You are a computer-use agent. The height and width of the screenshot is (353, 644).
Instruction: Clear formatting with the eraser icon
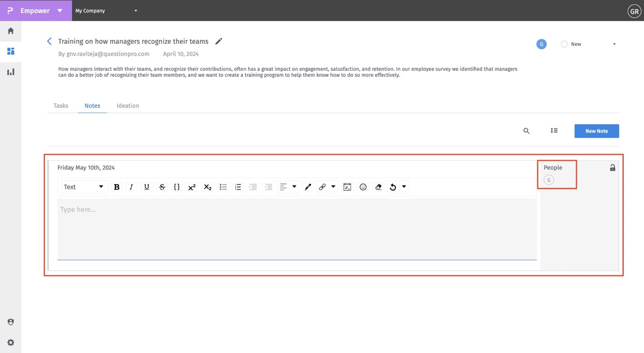point(378,187)
